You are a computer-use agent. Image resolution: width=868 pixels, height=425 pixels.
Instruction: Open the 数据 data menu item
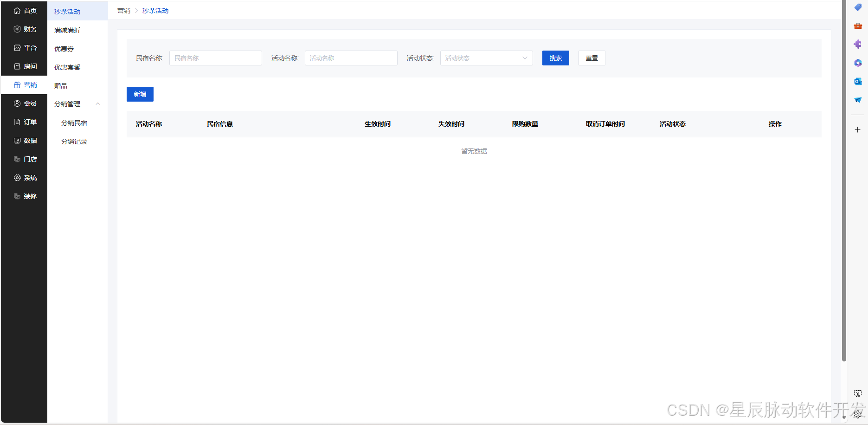click(x=24, y=141)
